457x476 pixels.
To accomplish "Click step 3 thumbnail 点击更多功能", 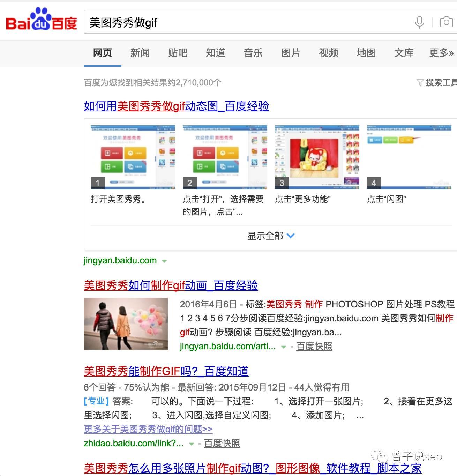I will click(317, 157).
